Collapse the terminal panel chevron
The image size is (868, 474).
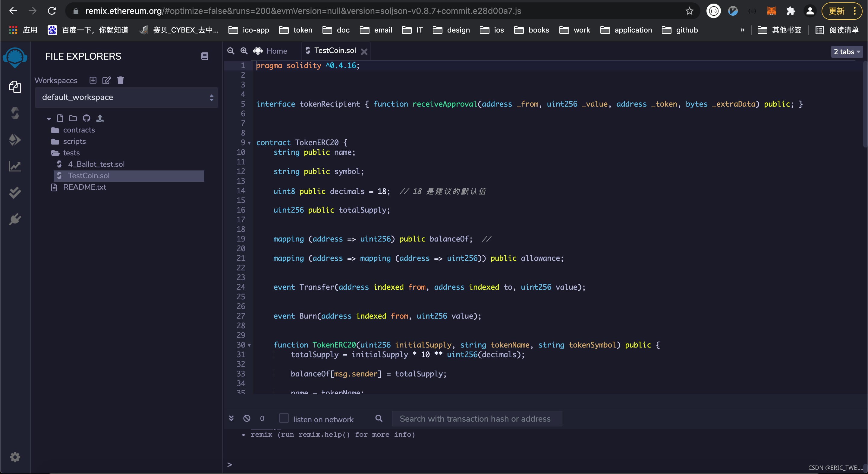point(231,418)
